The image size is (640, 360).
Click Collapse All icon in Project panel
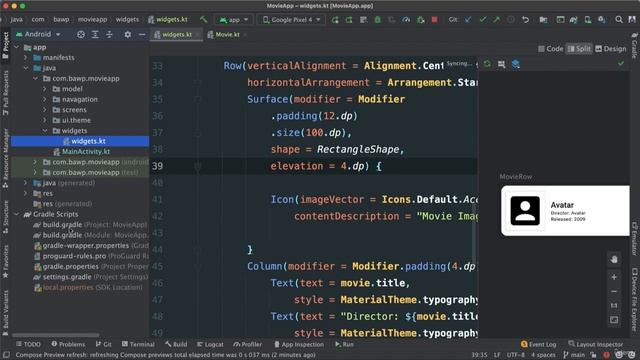click(x=109, y=35)
